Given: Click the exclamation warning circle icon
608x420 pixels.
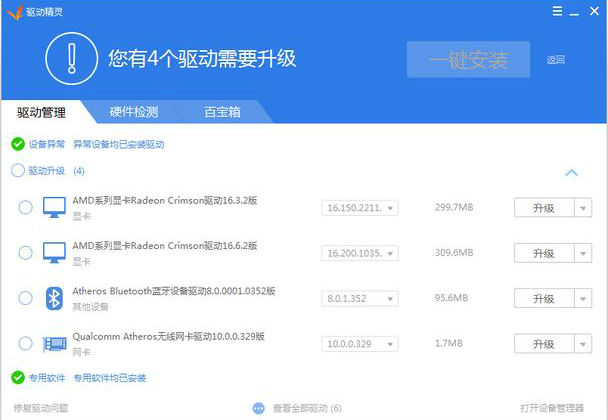Looking at the screenshot, I should pos(72,59).
